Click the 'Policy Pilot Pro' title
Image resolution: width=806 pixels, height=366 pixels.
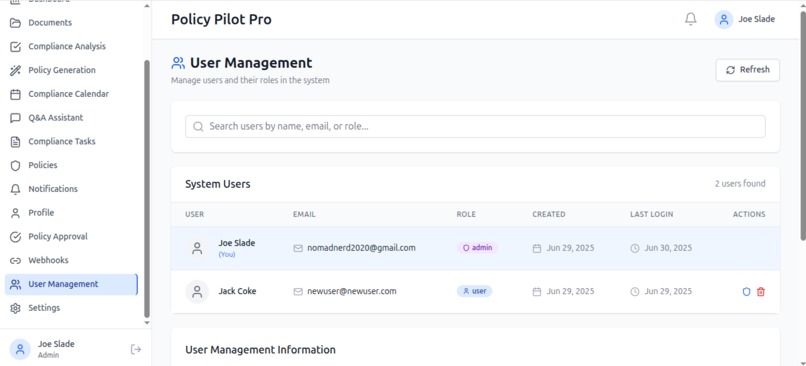(222, 20)
